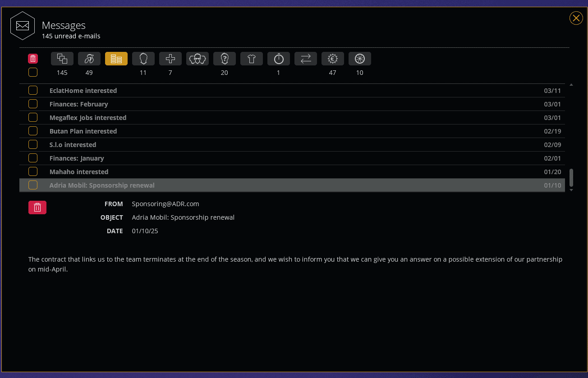Click scroll up arrow of message list
This screenshot has width=588, height=378.
[571, 85]
